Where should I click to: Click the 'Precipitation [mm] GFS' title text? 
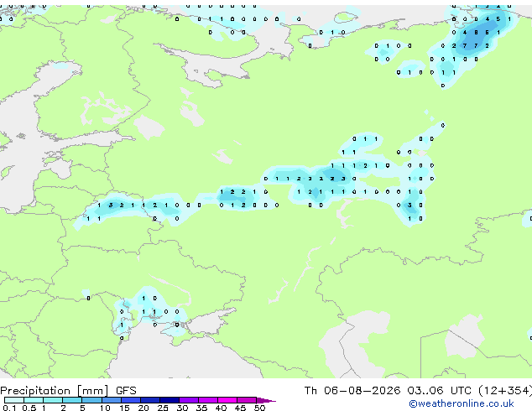pyautogui.click(x=68, y=391)
